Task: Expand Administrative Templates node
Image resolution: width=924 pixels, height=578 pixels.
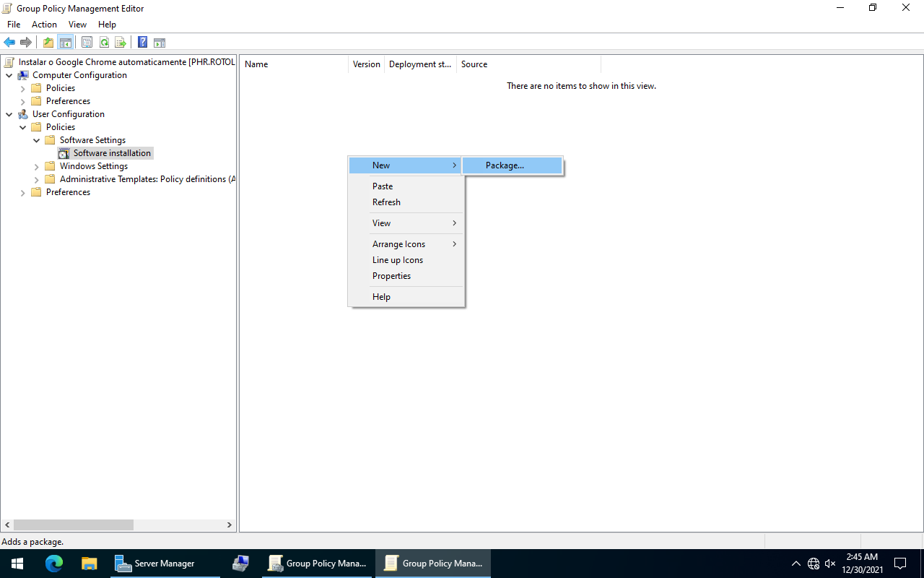Action: click(x=36, y=179)
